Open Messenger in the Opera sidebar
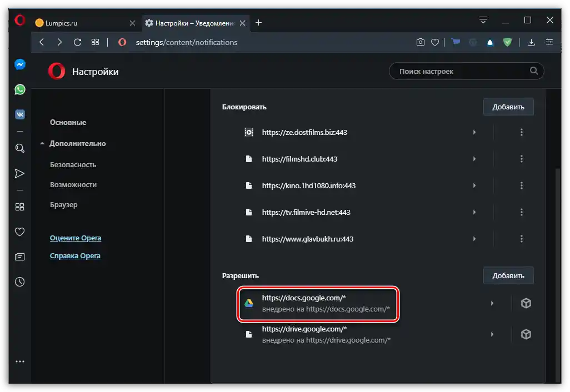Viewport: 570px width, 392px height. click(20, 64)
